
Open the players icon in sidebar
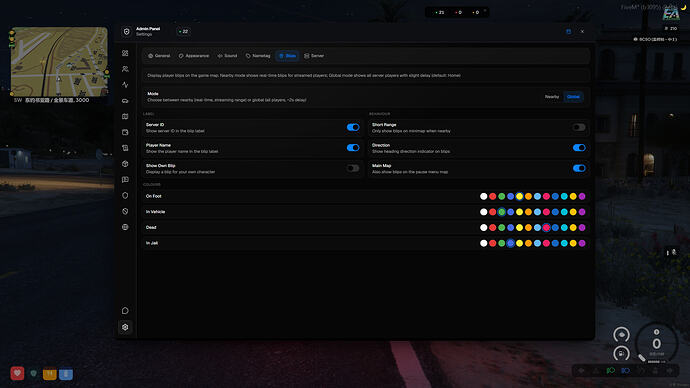125,69
